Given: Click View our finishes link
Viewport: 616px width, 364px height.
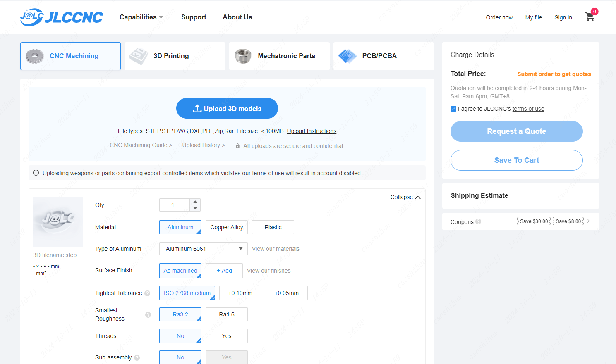Looking at the screenshot, I should [268, 271].
